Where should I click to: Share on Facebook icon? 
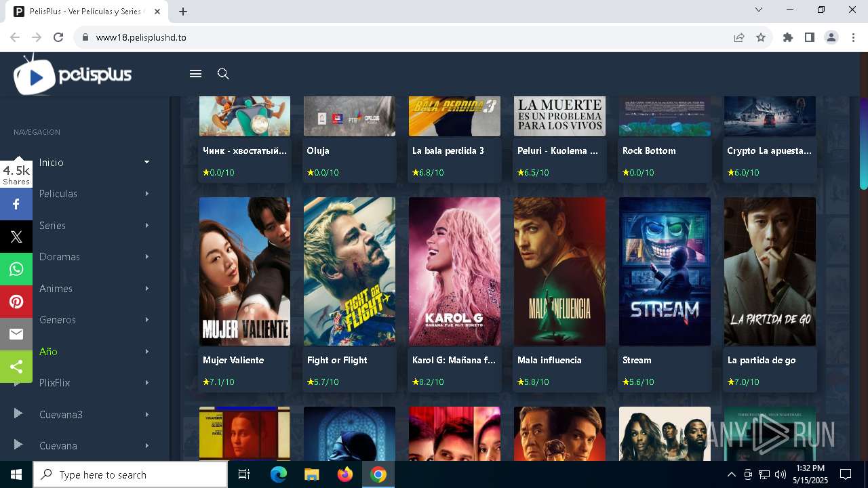tap(16, 204)
